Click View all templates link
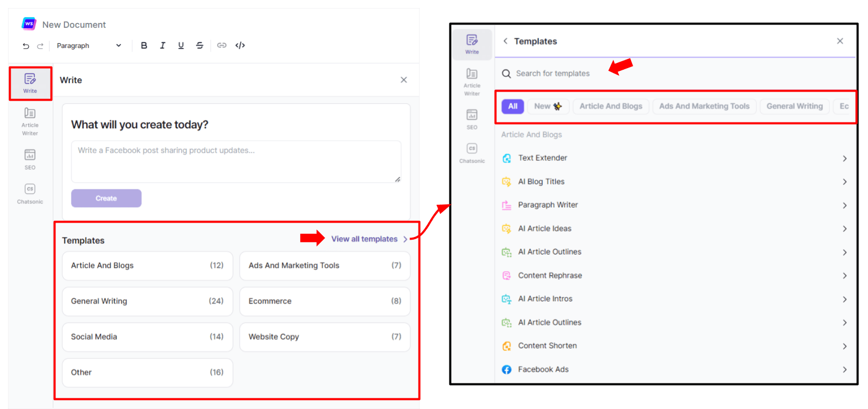 (365, 239)
